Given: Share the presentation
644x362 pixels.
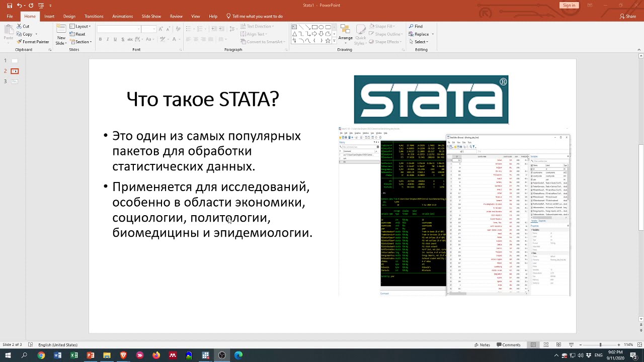Looking at the screenshot, I should coord(628,16).
